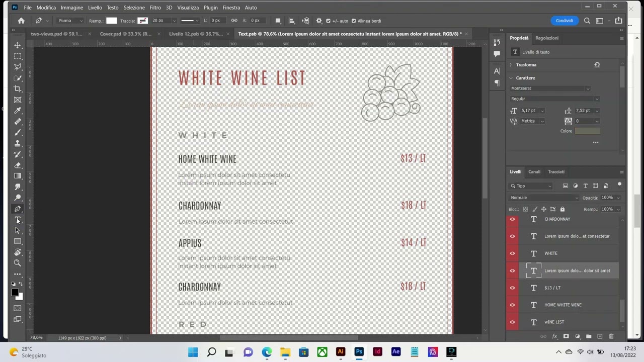The image size is (644, 362).
Task: Delete layer with the trash icon
Action: 611,336
